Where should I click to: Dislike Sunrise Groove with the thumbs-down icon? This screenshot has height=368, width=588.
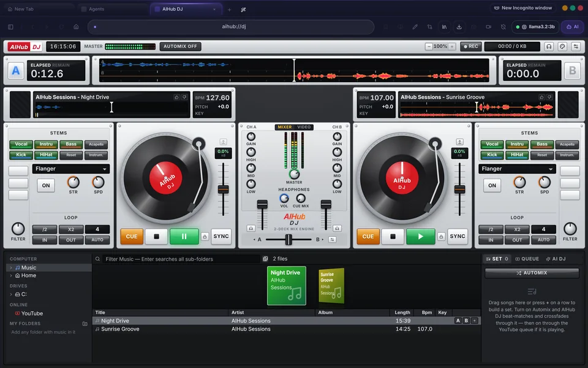549,97
